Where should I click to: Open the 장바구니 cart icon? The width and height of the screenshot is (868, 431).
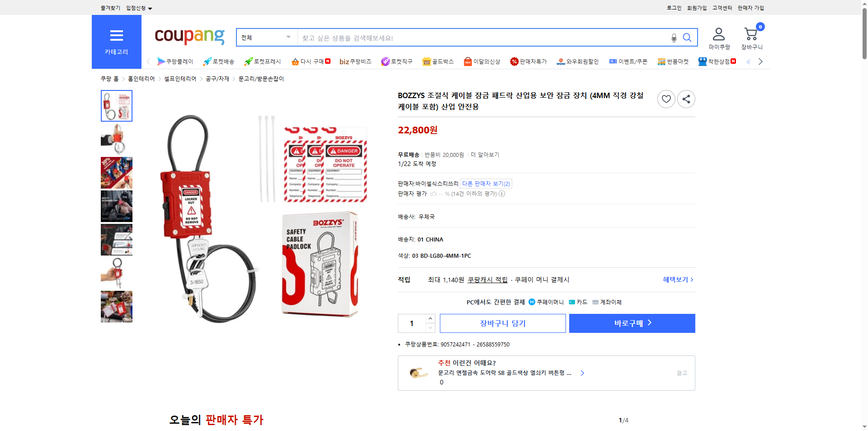click(750, 33)
